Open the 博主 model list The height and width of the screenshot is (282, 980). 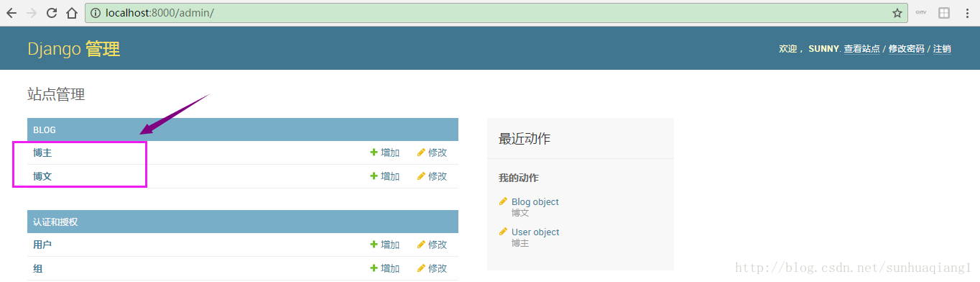(42, 153)
